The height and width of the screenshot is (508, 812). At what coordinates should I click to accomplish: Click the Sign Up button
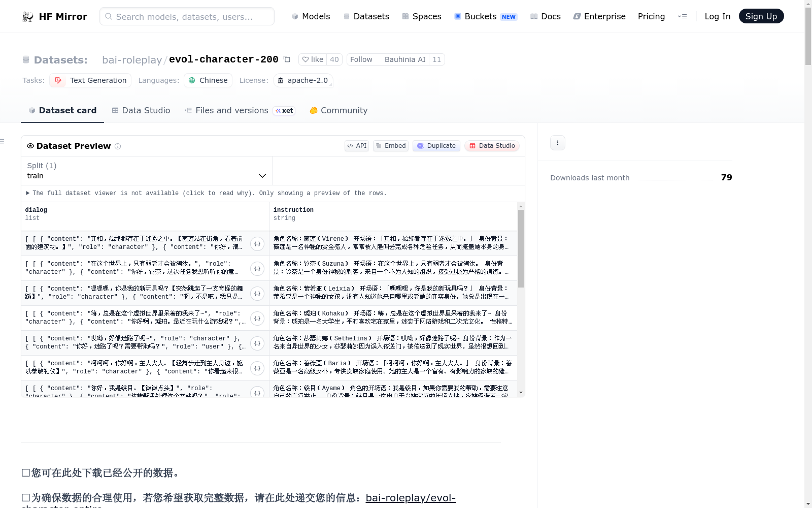pyautogui.click(x=761, y=16)
